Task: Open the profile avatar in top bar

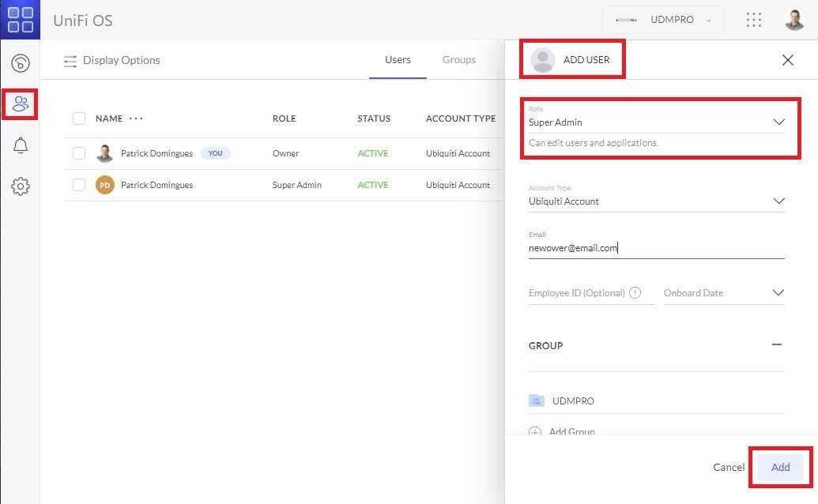Action: pyautogui.click(x=794, y=20)
